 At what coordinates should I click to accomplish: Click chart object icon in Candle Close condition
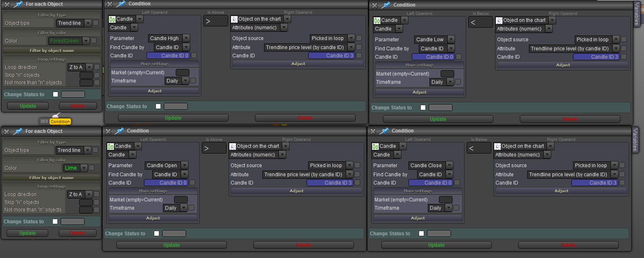pyautogui.click(x=498, y=146)
